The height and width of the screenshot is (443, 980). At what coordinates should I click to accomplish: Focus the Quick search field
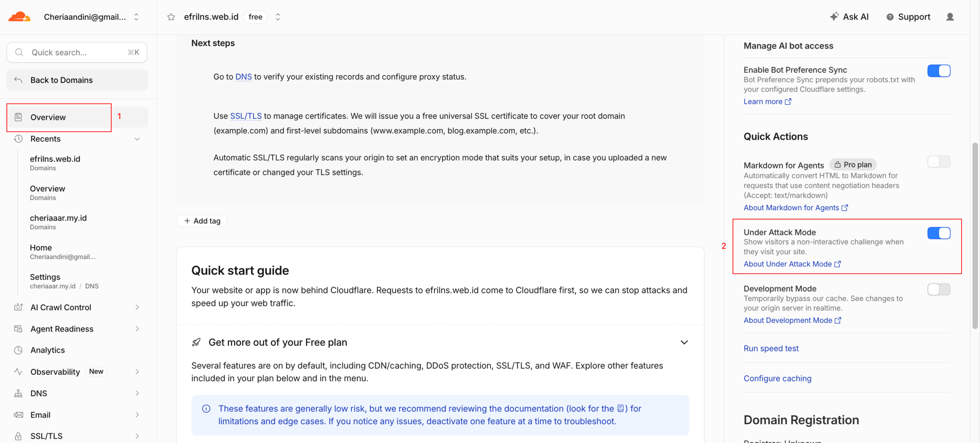pyautogui.click(x=77, y=52)
